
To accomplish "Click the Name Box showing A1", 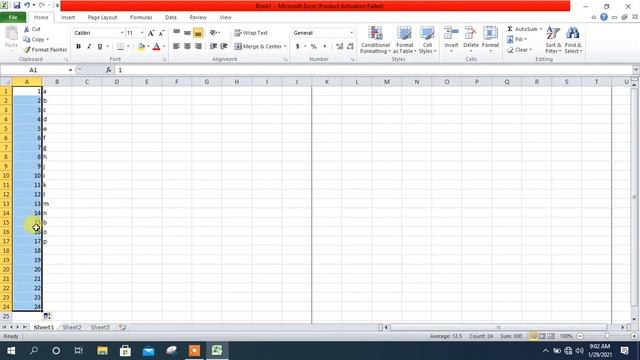I will tap(33, 70).
